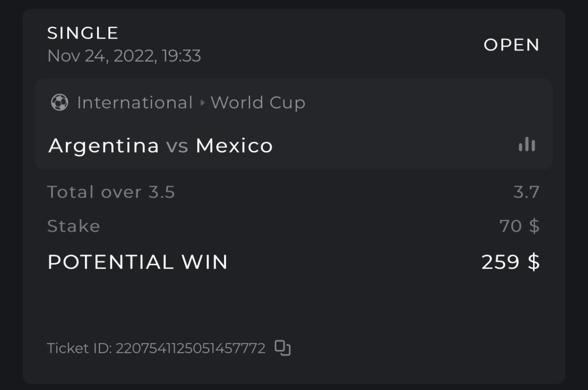Viewport: 588px width, 390px height.
Task: Click the 259 $ potential win amount
Action: [510, 262]
